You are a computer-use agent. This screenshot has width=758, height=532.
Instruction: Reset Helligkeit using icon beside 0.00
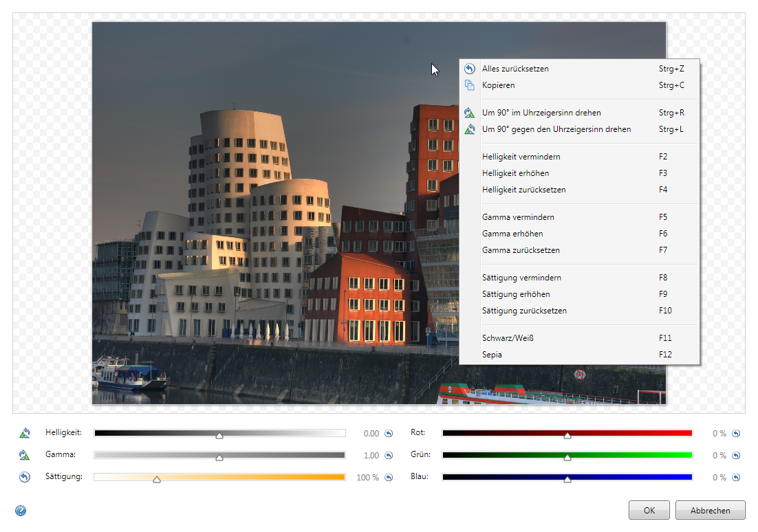pyautogui.click(x=389, y=434)
